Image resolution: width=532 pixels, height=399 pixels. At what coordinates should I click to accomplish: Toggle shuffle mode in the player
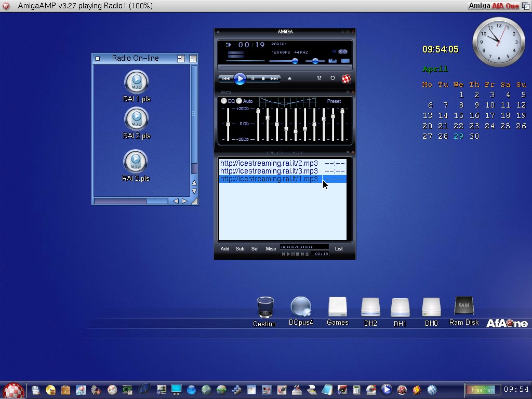[320, 78]
